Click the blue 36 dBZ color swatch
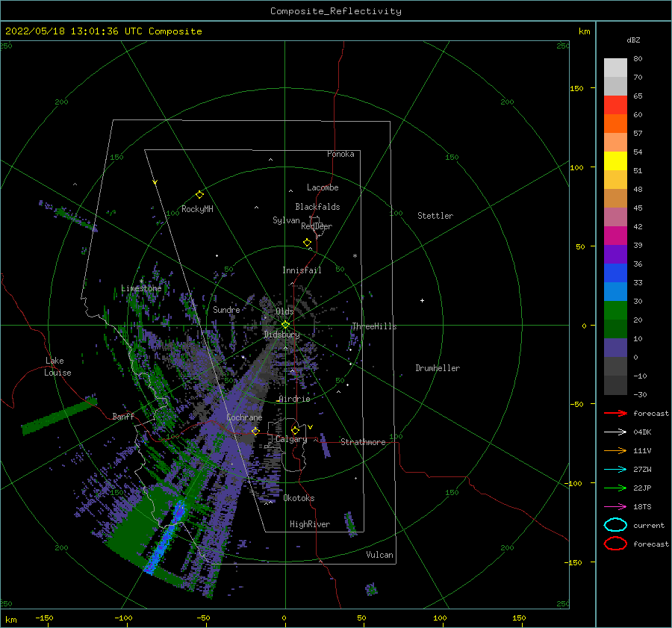The image size is (672, 628). pyautogui.click(x=615, y=273)
